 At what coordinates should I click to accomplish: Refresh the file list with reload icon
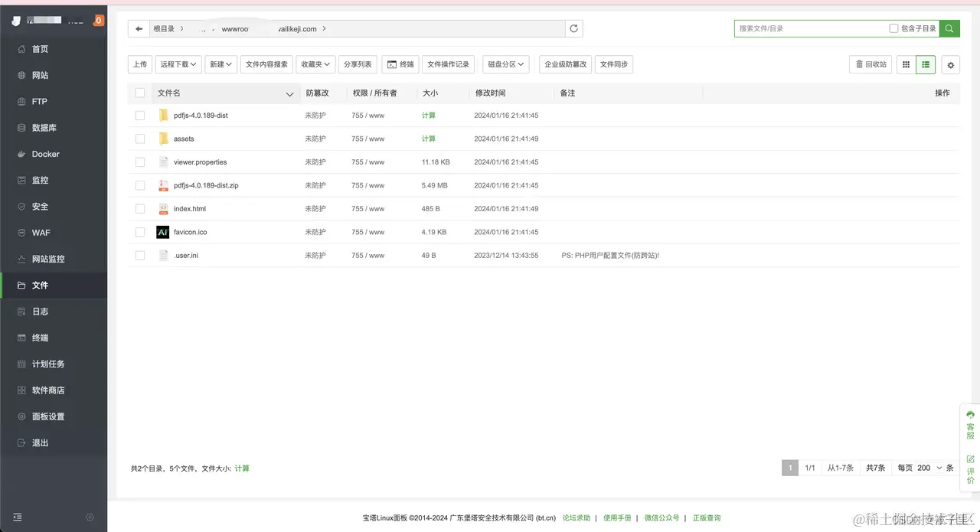click(x=574, y=28)
